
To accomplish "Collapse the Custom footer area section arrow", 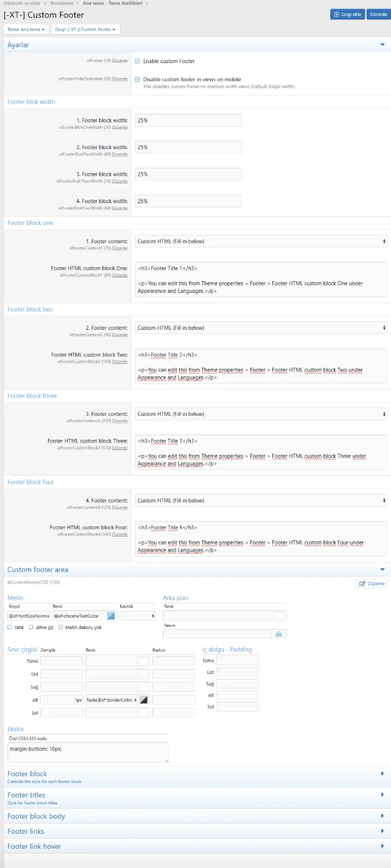I will click(x=382, y=570).
